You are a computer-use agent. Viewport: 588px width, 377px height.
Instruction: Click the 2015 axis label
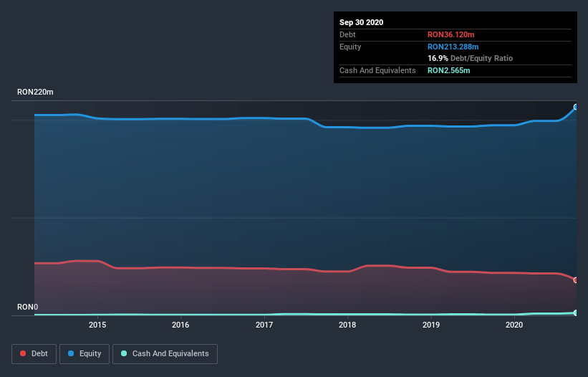tap(97, 325)
